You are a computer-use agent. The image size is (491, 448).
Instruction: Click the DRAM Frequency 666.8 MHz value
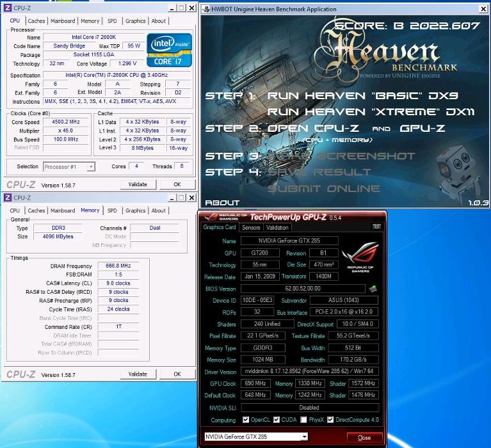pyautogui.click(x=118, y=266)
